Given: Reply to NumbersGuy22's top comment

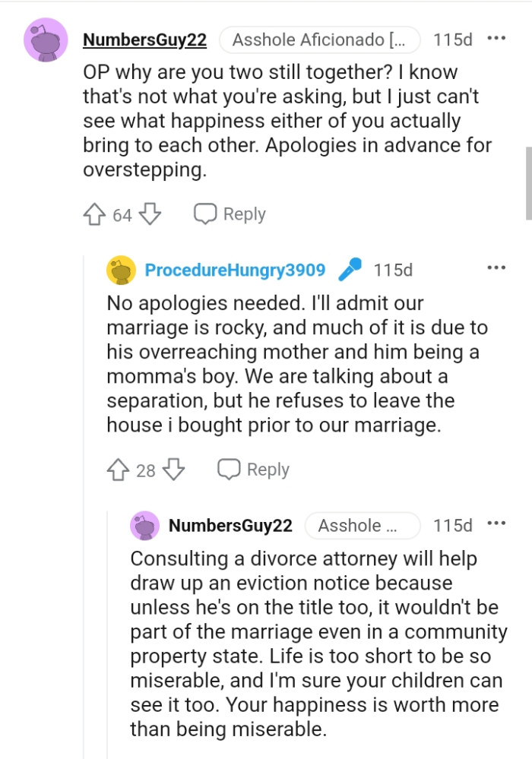Looking at the screenshot, I should click(x=230, y=215).
